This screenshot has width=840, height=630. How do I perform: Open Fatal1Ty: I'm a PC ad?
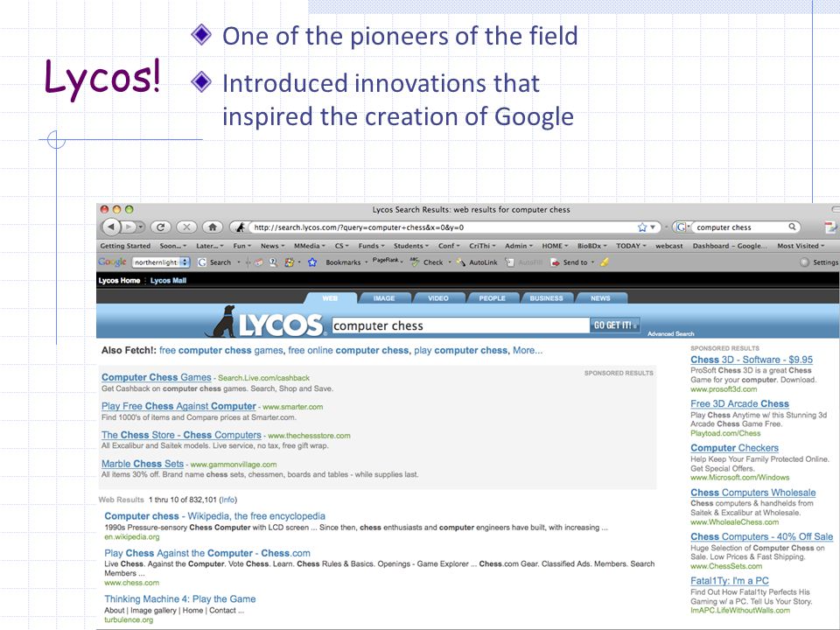pyautogui.click(x=730, y=581)
